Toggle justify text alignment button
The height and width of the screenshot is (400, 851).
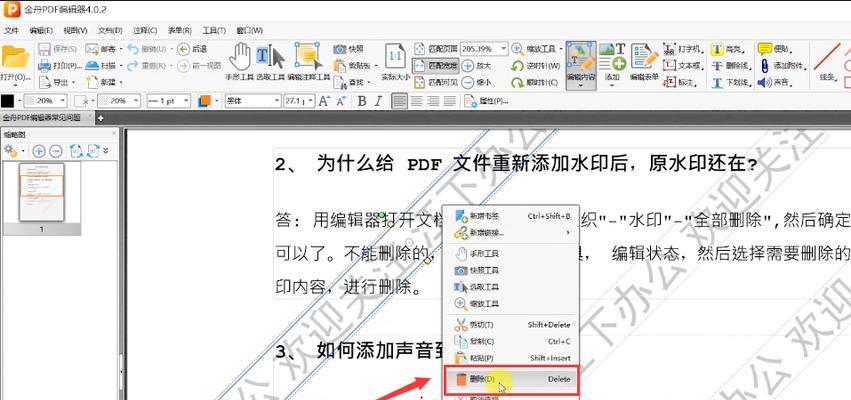(450, 100)
